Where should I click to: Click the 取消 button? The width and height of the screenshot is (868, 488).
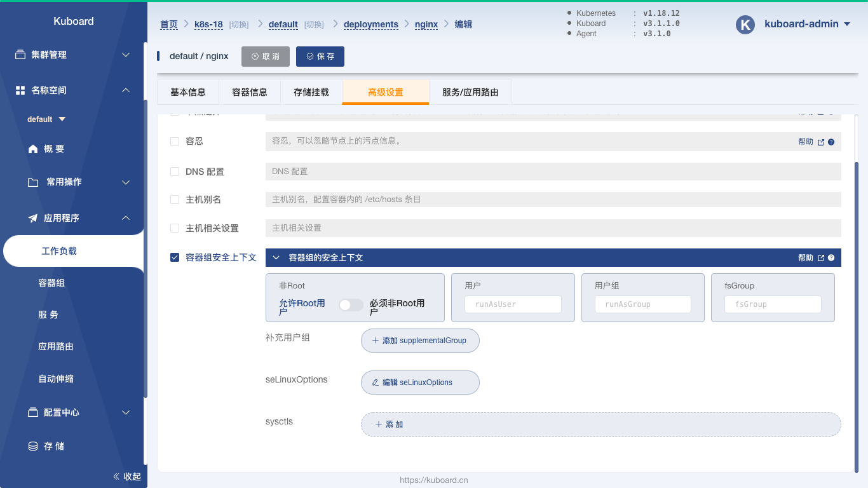coord(266,57)
